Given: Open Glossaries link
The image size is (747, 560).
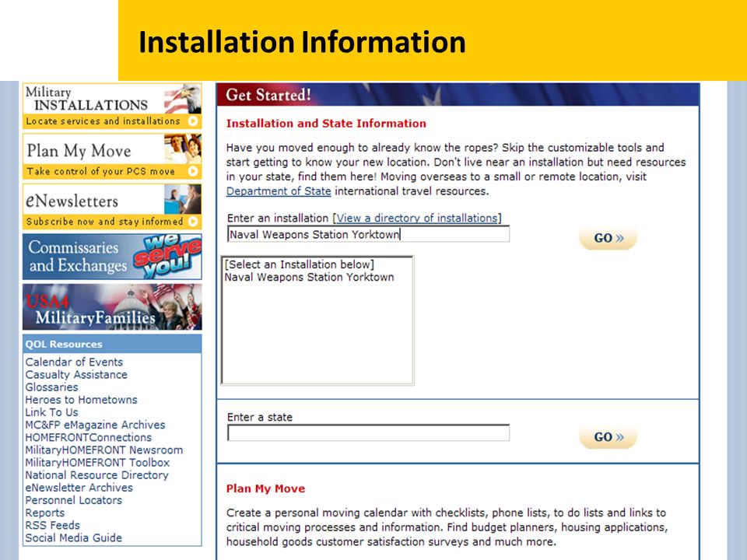Looking at the screenshot, I should click(51, 387).
